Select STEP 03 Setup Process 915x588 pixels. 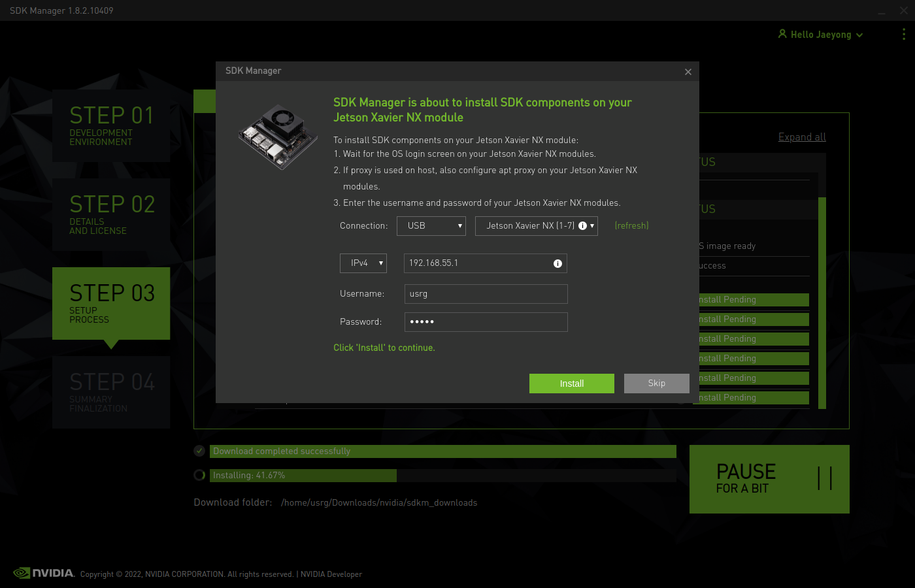point(111,303)
